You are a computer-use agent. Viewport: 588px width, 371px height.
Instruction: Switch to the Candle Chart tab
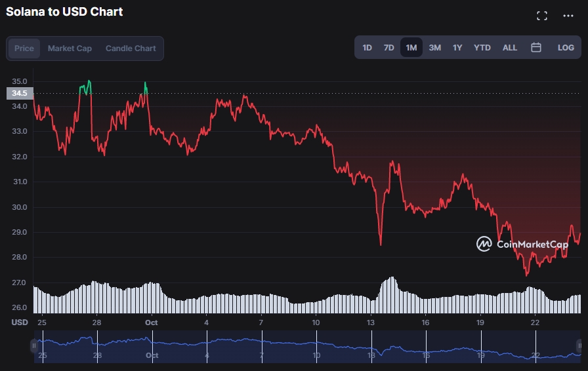[x=131, y=49]
